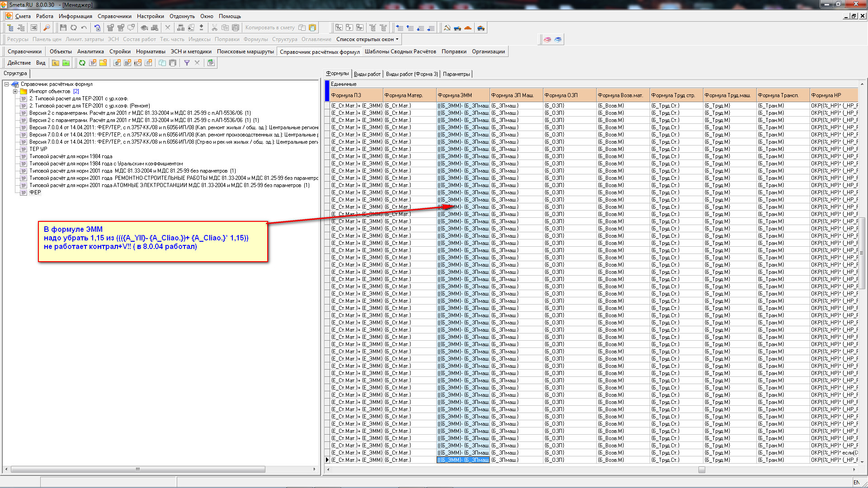This screenshot has width=868, height=488.
Task: Click the grid vertical scrollbar thumb
Action: tap(862, 253)
